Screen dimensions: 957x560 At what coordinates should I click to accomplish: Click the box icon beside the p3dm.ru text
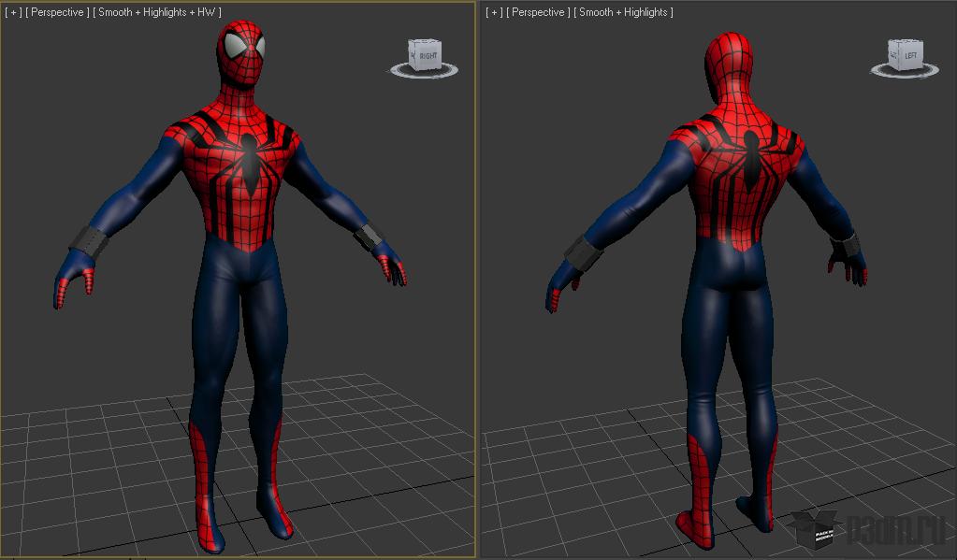coord(815,528)
